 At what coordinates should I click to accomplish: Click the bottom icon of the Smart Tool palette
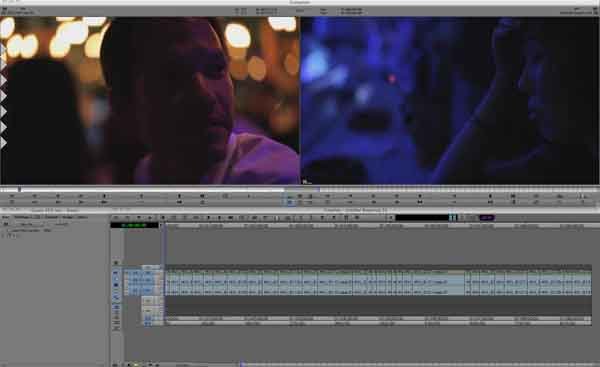point(116,328)
